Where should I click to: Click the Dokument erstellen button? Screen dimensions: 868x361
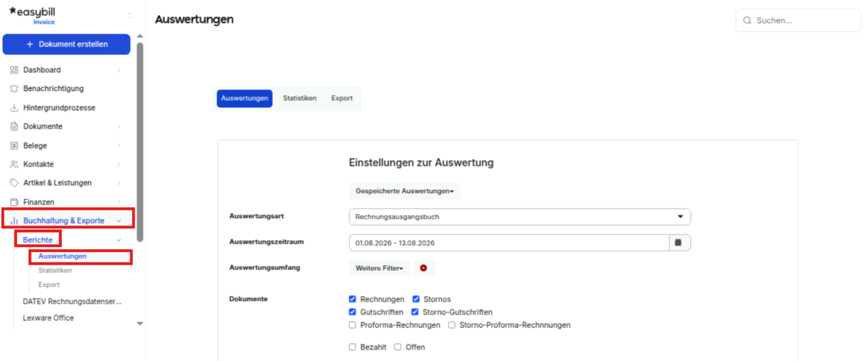click(x=66, y=44)
